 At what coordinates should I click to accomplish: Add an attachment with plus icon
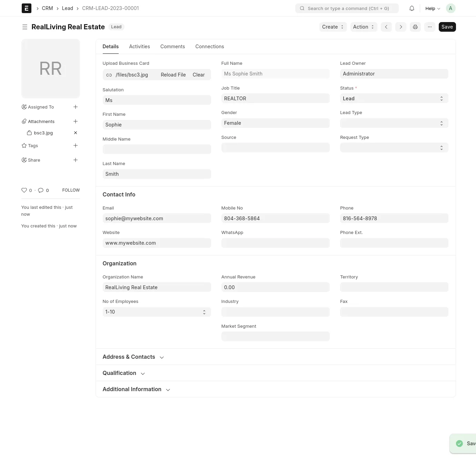click(76, 121)
